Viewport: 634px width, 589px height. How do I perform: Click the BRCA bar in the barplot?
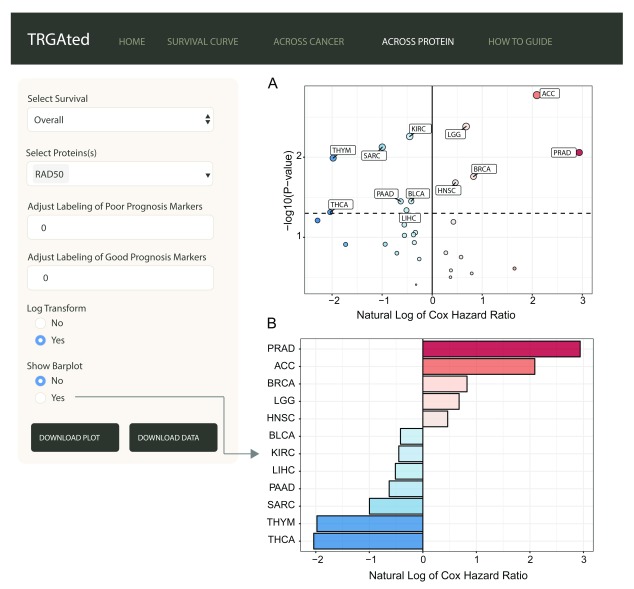(x=445, y=384)
